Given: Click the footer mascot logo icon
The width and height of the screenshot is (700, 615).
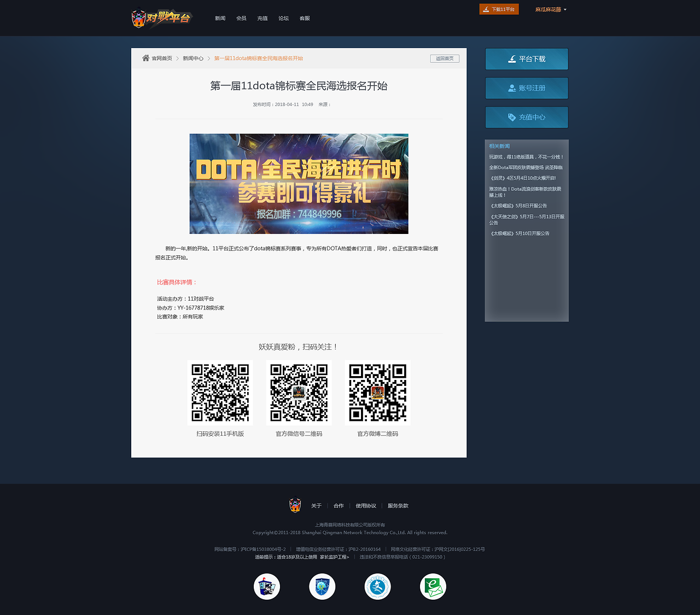Looking at the screenshot, I should [x=295, y=505].
